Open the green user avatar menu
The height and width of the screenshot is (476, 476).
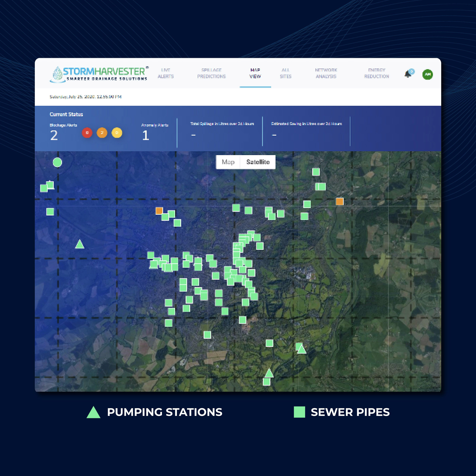(428, 74)
